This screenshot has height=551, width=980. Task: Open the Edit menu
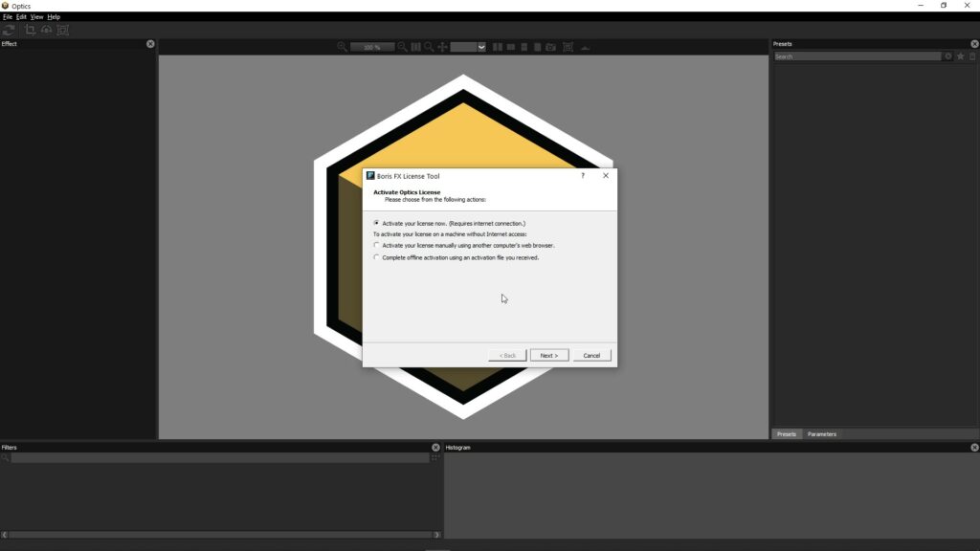point(21,17)
